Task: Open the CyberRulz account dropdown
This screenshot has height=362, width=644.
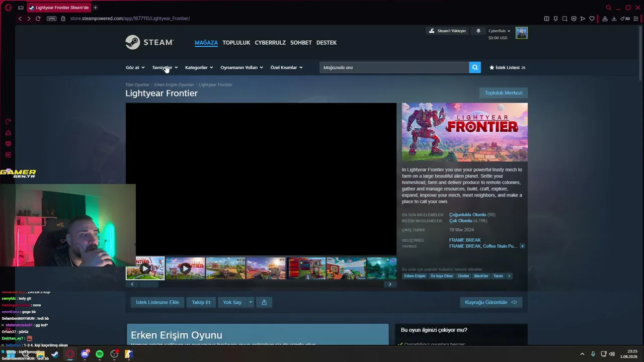Action: pyautogui.click(x=499, y=31)
